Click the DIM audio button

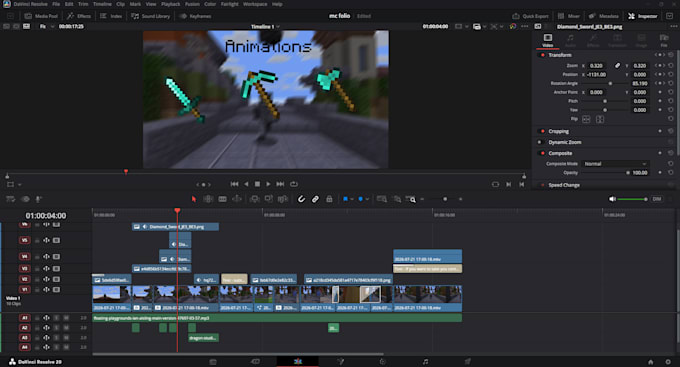pyautogui.click(x=657, y=199)
